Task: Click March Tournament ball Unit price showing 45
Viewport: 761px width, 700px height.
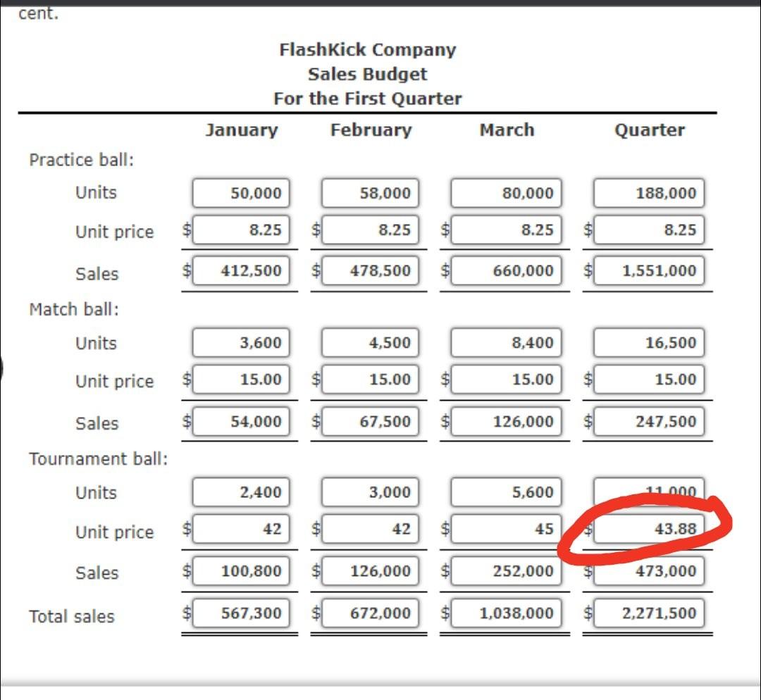Action: pos(506,529)
